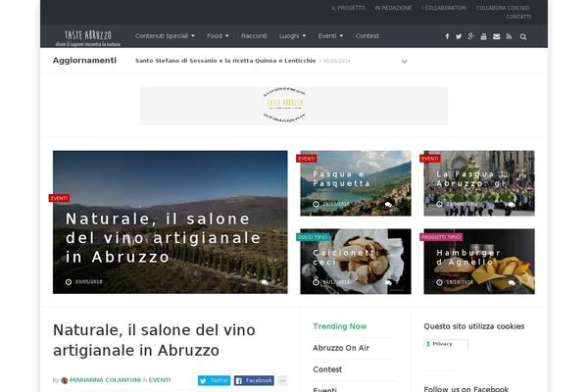Image resolution: width=588 pixels, height=392 pixels.
Task: Open Contest link in Trending list
Action: [x=327, y=369]
